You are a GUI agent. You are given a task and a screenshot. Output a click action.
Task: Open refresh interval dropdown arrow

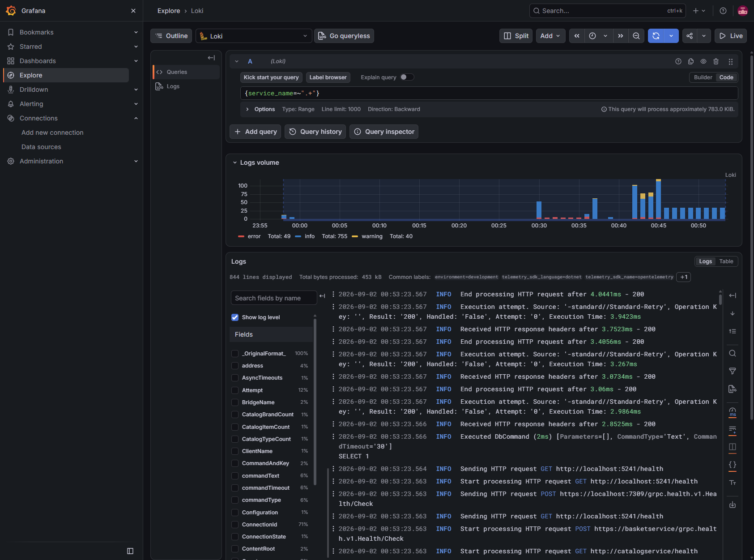671,36
